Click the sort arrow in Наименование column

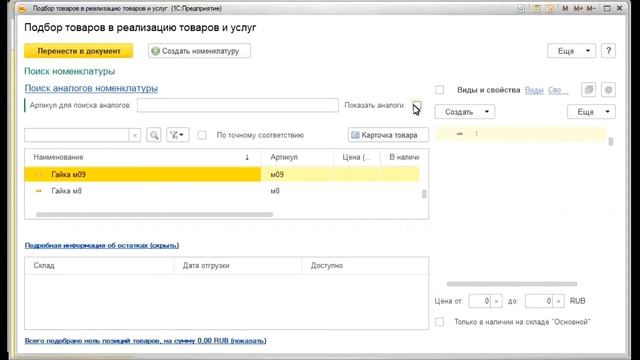pyautogui.click(x=247, y=157)
